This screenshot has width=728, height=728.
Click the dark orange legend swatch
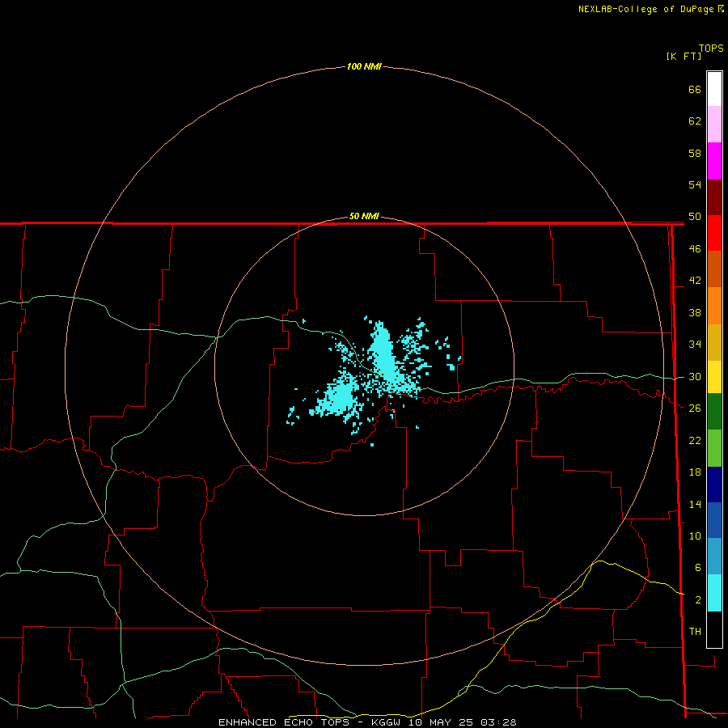(714, 269)
